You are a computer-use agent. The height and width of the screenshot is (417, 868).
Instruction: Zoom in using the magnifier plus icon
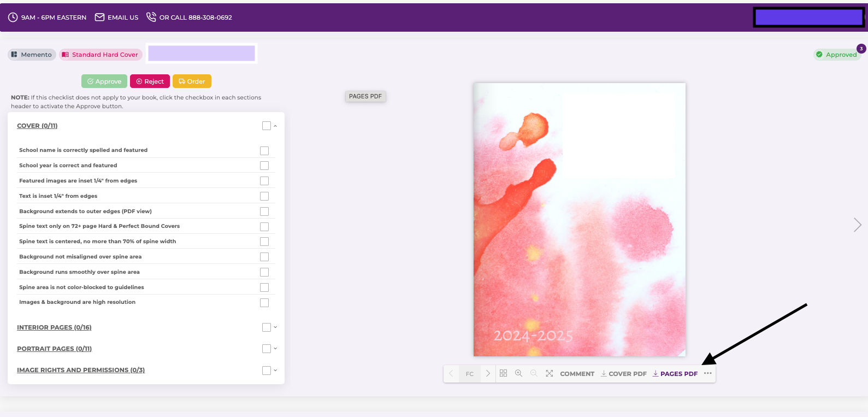518,373
